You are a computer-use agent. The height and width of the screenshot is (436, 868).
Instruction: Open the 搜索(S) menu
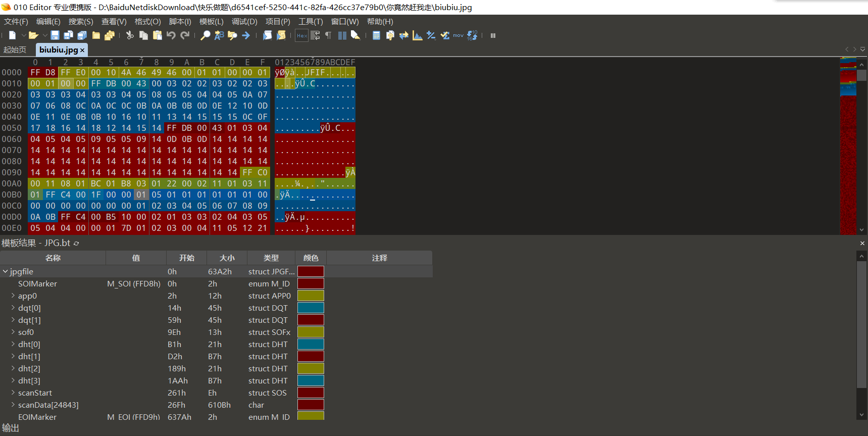click(81, 22)
